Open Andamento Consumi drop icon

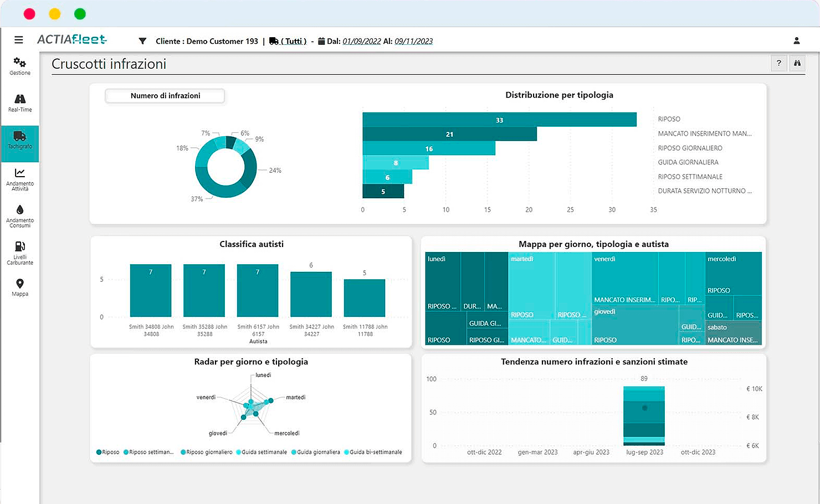pyautogui.click(x=20, y=210)
